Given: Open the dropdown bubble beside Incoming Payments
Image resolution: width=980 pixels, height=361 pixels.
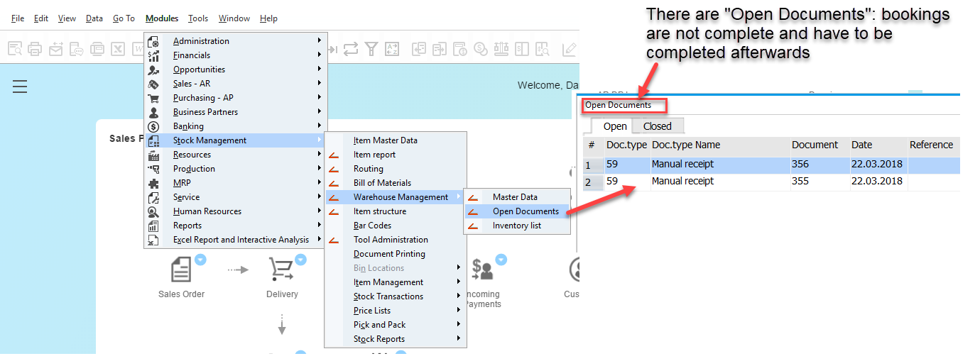Looking at the screenshot, I should pos(502,260).
